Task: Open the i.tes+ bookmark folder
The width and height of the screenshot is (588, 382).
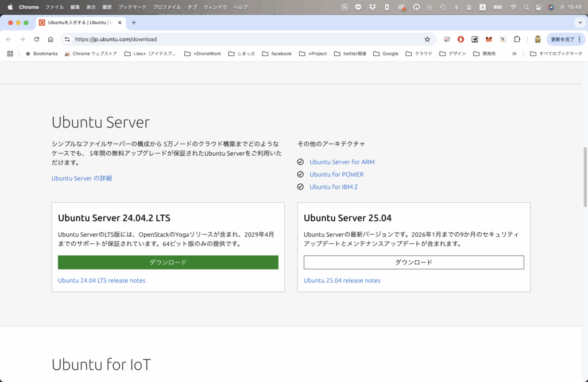Action: point(150,53)
